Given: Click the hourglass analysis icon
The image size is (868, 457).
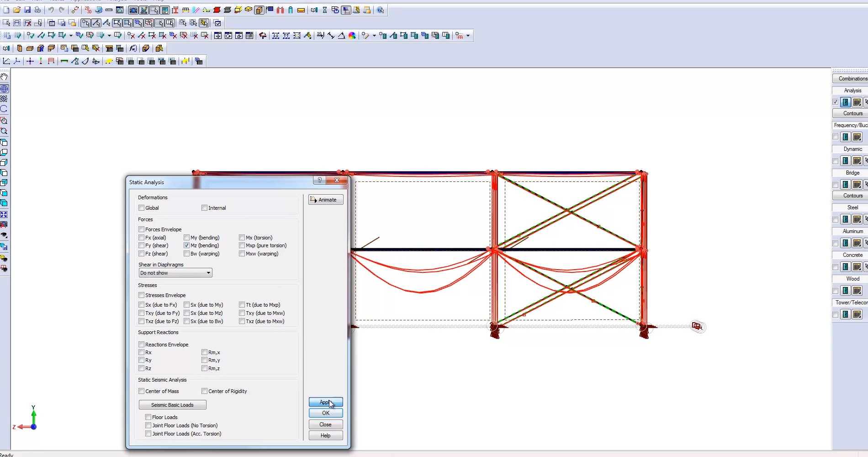Looking at the screenshot, I should click(325, 10).
